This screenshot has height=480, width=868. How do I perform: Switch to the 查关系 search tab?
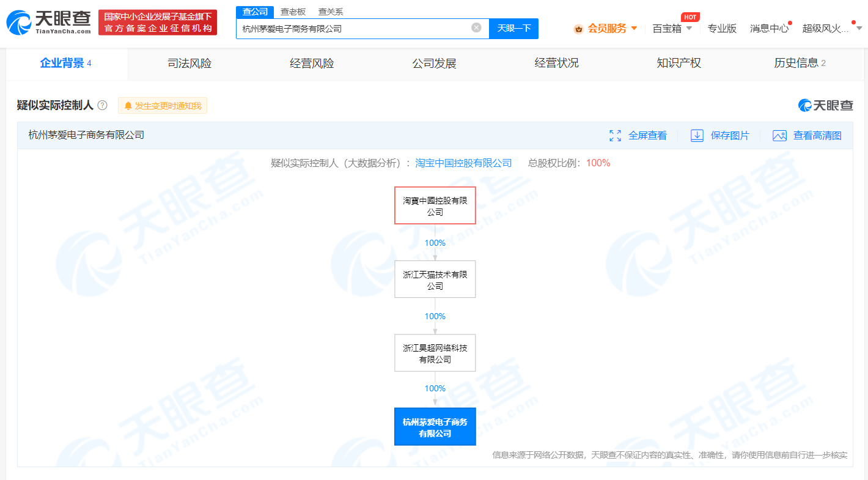coord(331,12)
